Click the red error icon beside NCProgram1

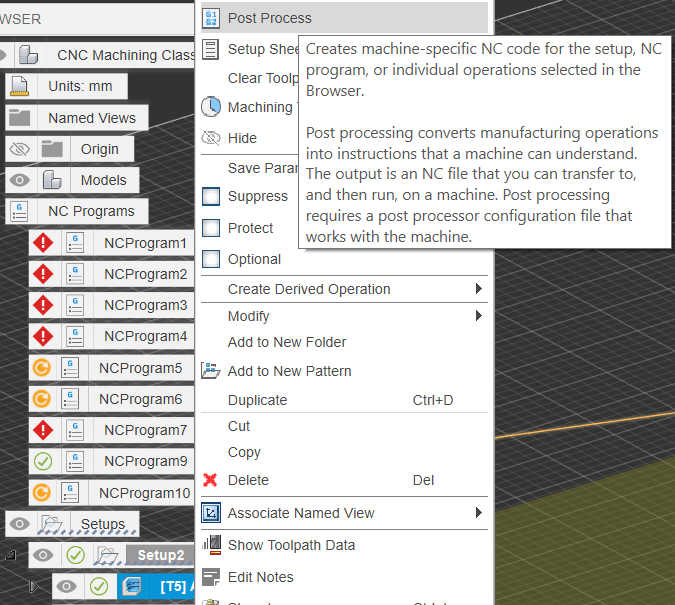click(42, 243)
